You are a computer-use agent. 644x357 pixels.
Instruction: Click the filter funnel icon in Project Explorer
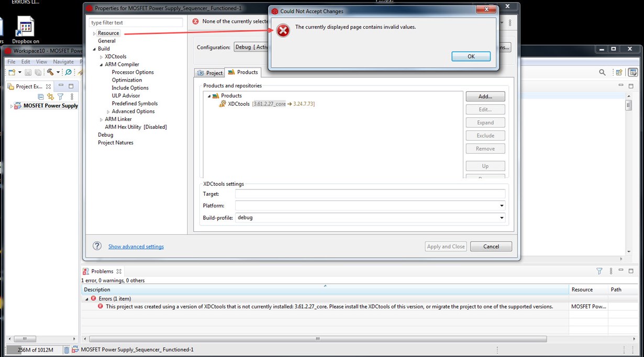click(x=60, y=96)
